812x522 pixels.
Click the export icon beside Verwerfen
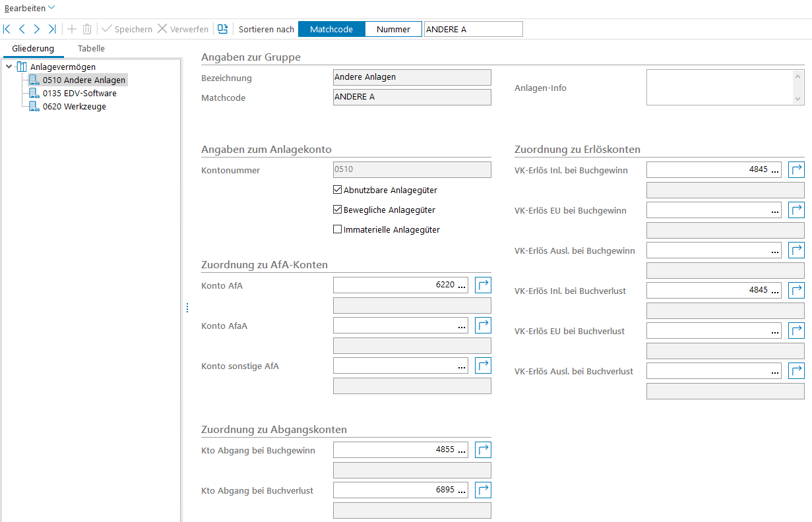223,29
